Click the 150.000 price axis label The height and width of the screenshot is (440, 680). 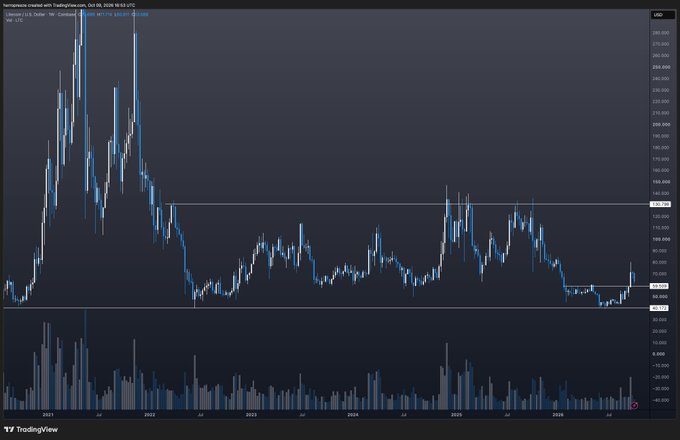[x=661, y=182]
